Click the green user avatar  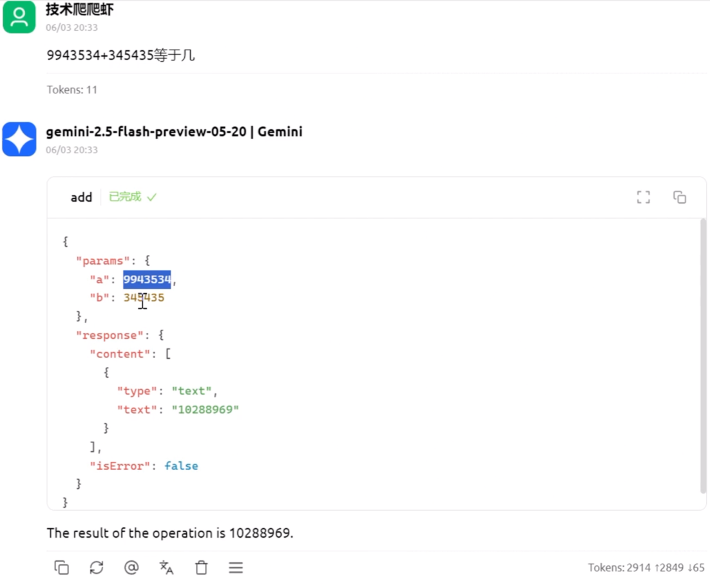pyautogui.click(x=19, y=17)
